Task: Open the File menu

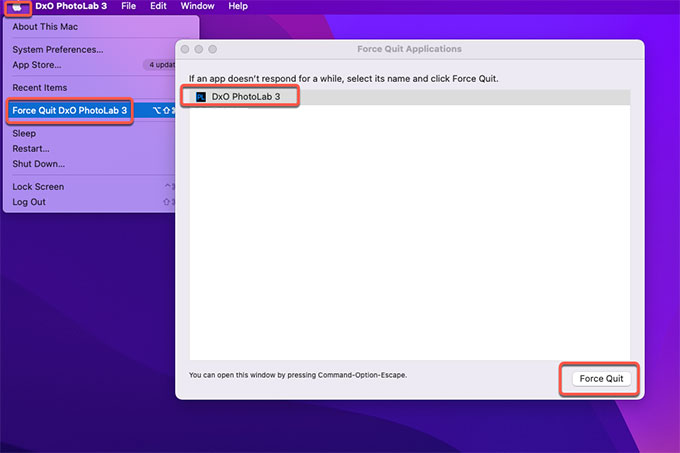Action: pyautogui.click(x=128, y=6)
